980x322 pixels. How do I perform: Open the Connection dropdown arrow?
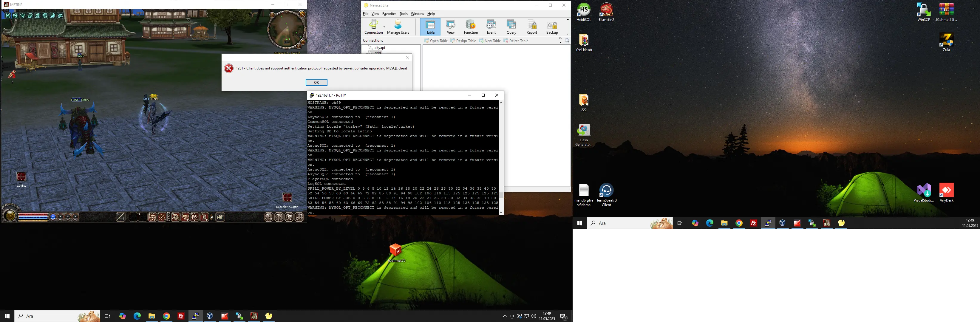(x=384, y=27)
